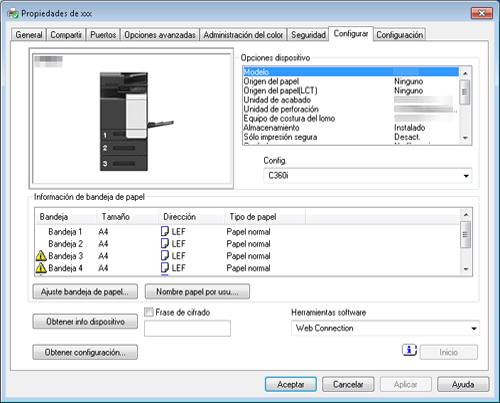
Task: Open the Administración del color tab
Action: point(243,35)
